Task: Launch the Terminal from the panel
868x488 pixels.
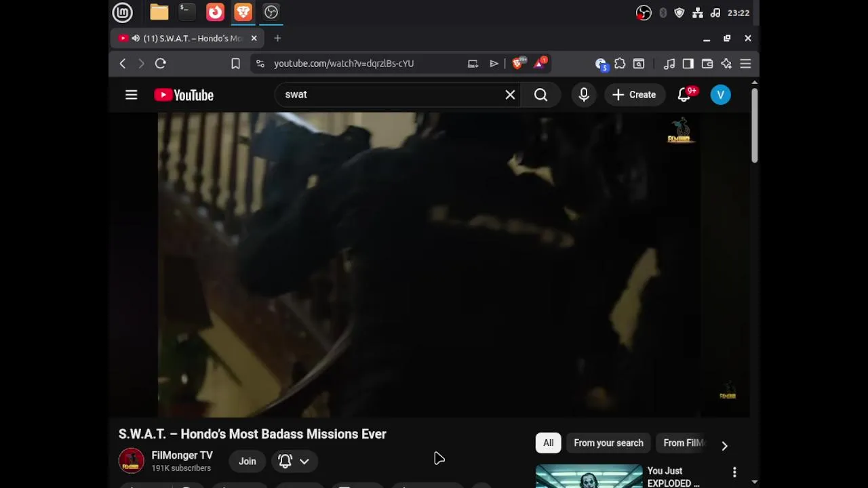Action: point(186,12)
